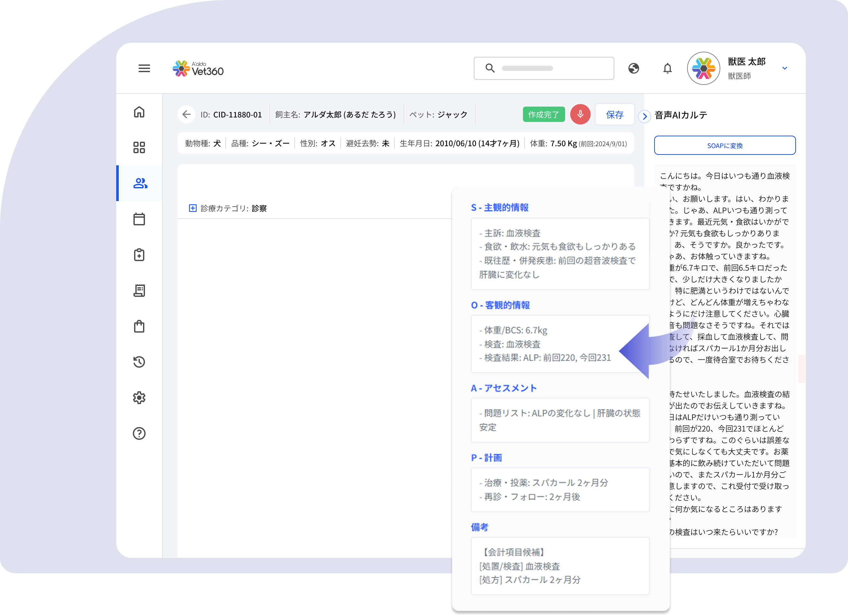The height and width of the screenshot is (616, 848).
Task: Open the hamburger menu
Action: click(144, 68)
